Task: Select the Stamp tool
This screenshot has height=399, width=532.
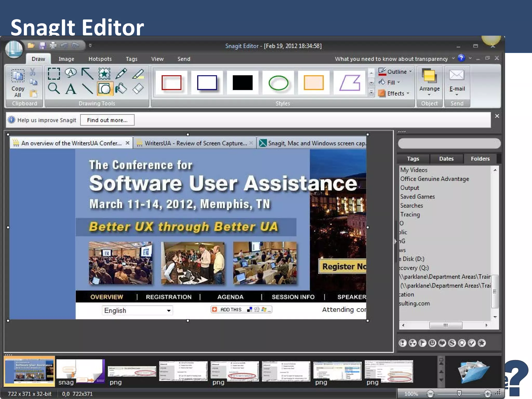Action: click(104, 74)
